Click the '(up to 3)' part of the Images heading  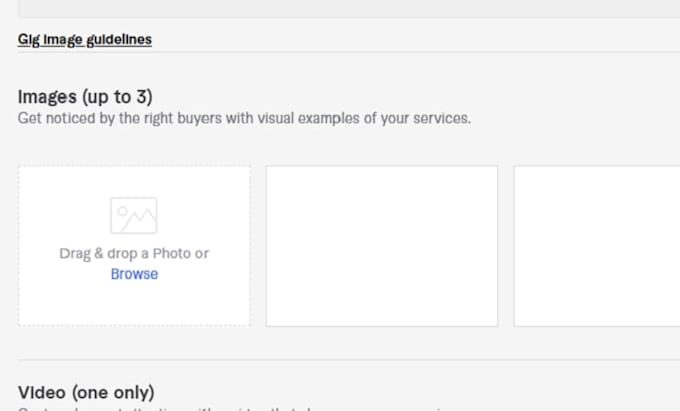tap(117, 97)
